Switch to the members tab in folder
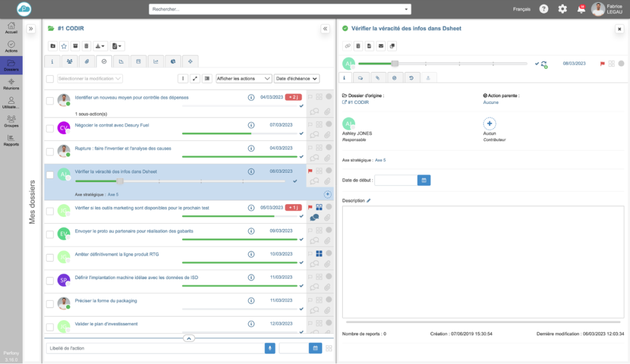The height and width of the screenshot is (364, 630). tap(70, 61)
